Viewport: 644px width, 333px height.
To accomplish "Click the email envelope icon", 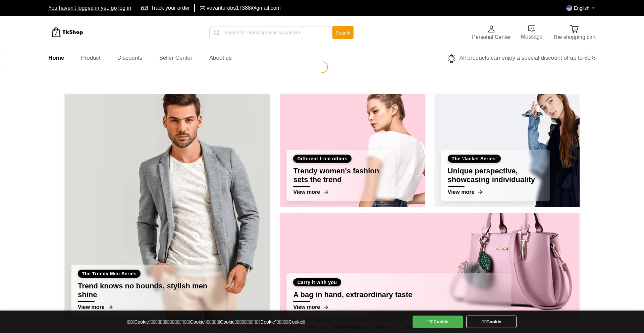I will 202,8.
